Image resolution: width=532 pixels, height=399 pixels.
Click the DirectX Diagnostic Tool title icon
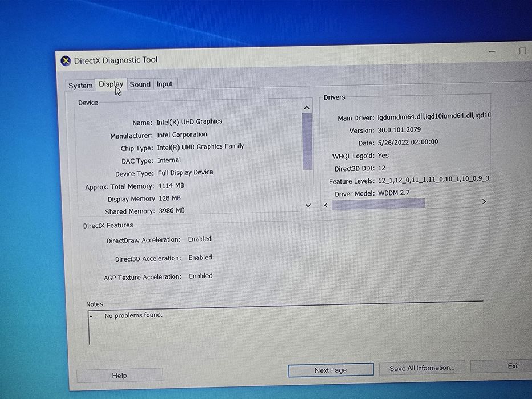(x=66, y=61)
